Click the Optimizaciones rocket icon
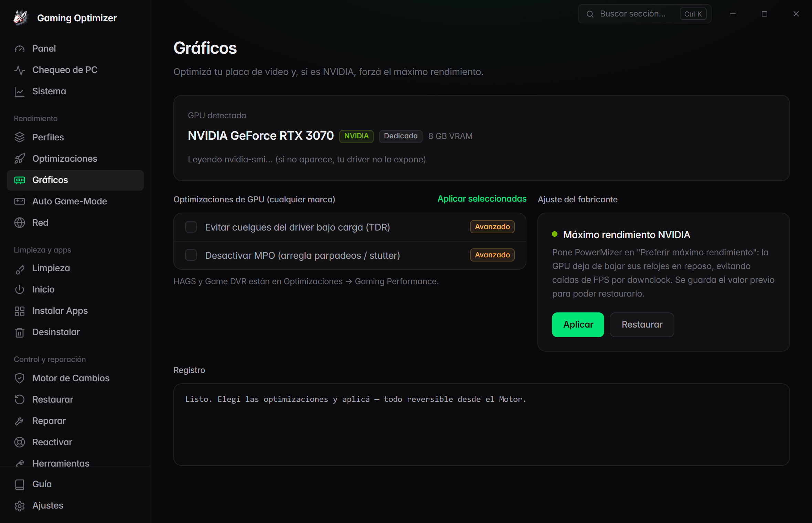The height and width of the screenshot is (523, 812). [20, 159]
